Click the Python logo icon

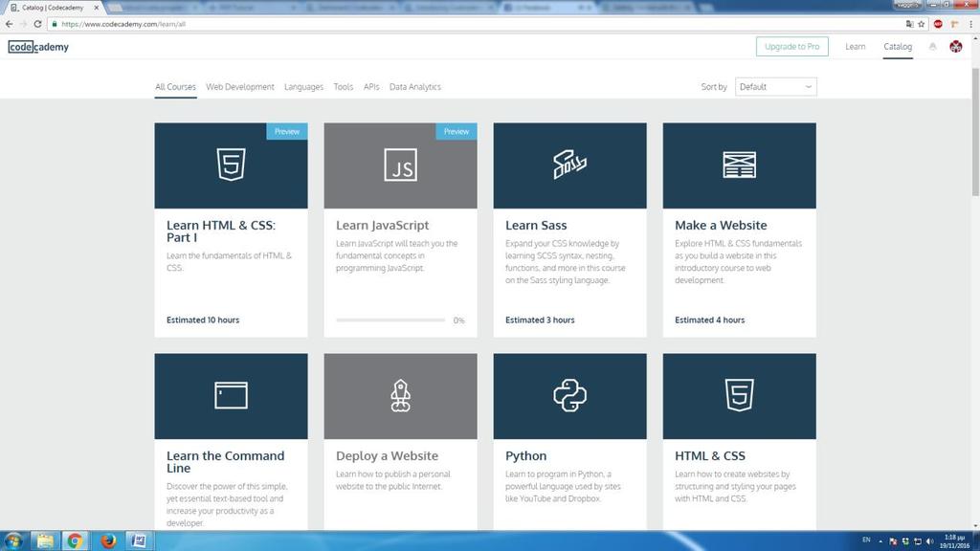click(570, 395)
